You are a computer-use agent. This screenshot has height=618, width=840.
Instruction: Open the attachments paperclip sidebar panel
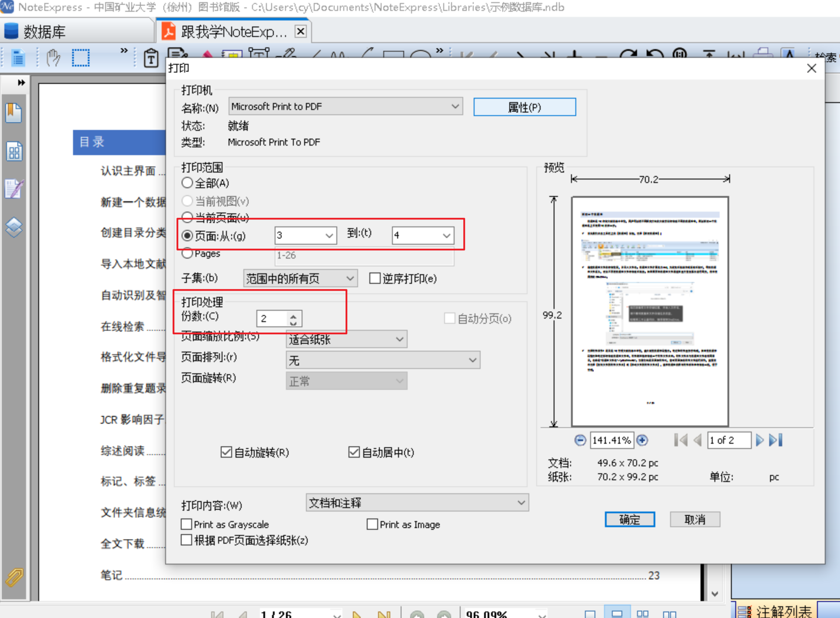click(x=14, y=577)
